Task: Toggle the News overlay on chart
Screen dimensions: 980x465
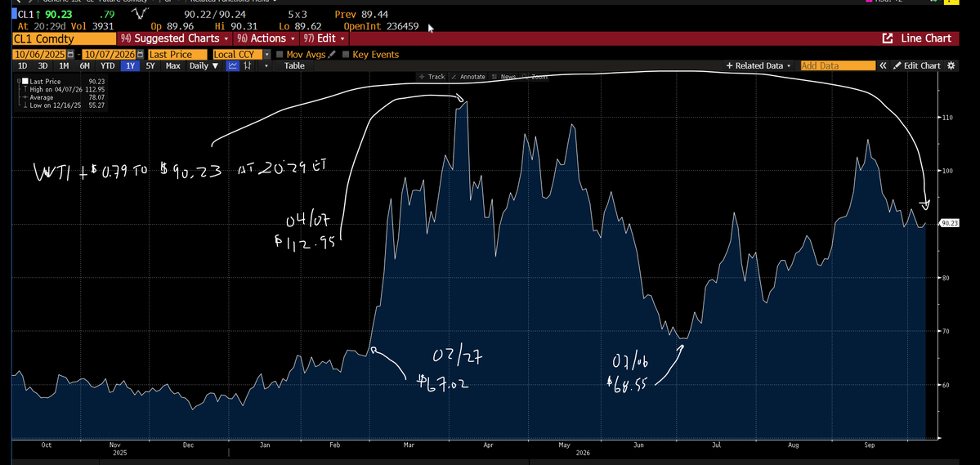Action: pyautogui.click(x=503, y=77)
